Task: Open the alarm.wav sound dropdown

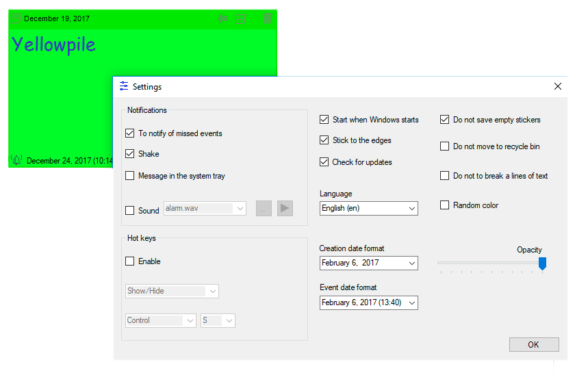Action: coord(205,208)
